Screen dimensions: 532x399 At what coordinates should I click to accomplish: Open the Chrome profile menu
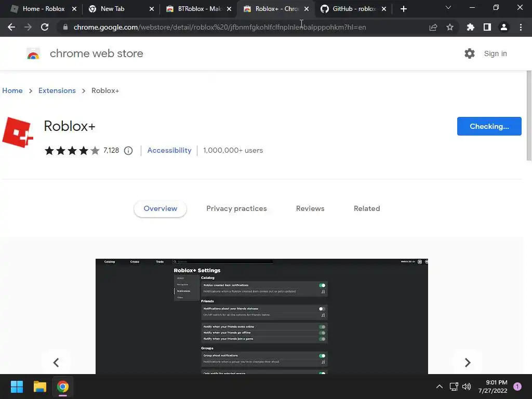pyautogui.click(x=503, y=27)
